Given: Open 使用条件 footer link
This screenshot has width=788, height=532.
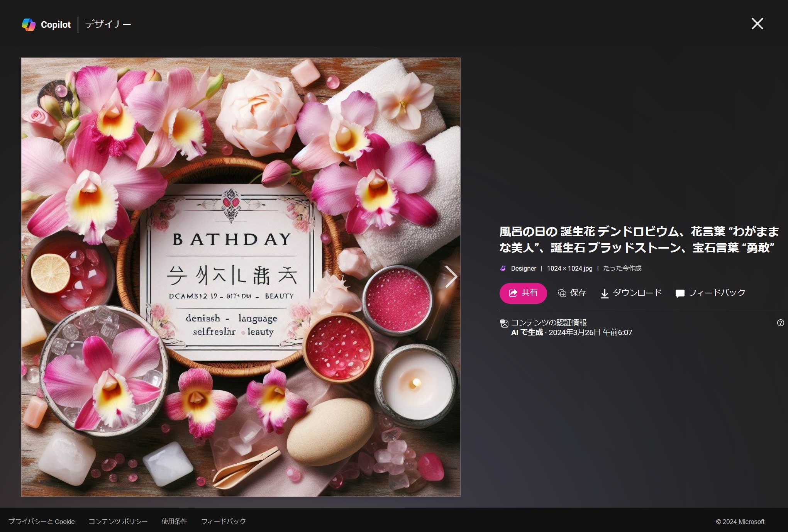Looking at the screenshot, I should coord(174,521).
